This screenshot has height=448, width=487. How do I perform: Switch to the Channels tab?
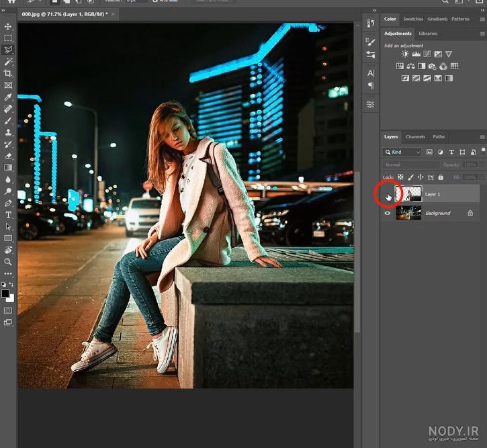(415, 136)
